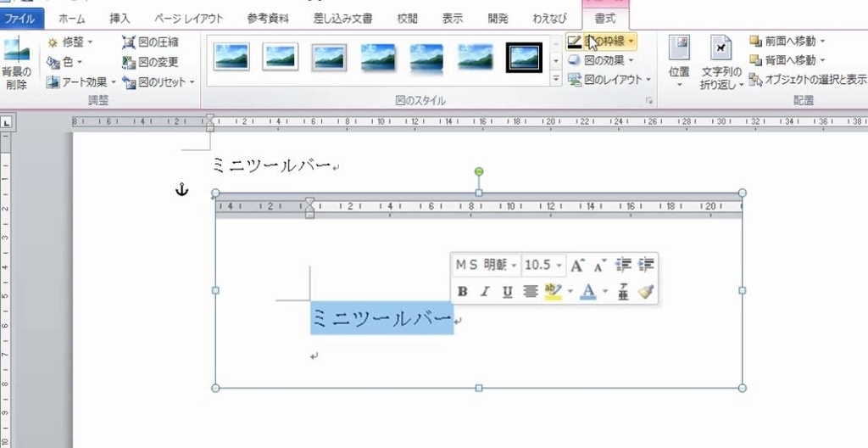Open the 10.5 font size box in mini toolbar
The height and width of the screenshot is (448, 868).
tap(543, 265)
